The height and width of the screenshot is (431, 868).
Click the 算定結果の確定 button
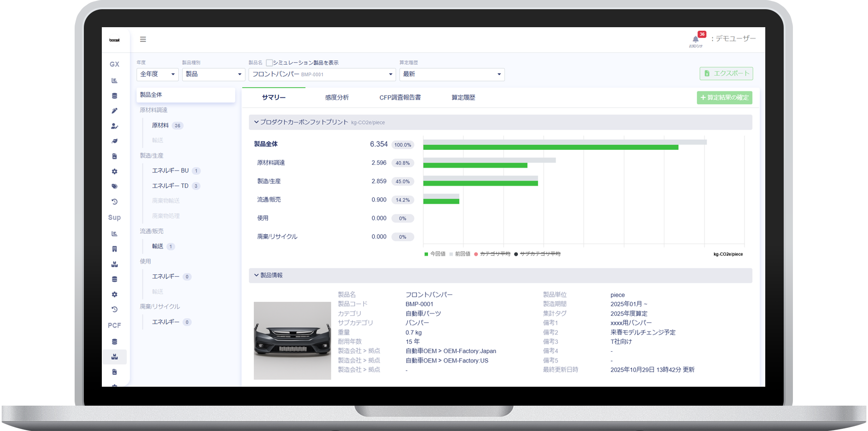point(724,98)
